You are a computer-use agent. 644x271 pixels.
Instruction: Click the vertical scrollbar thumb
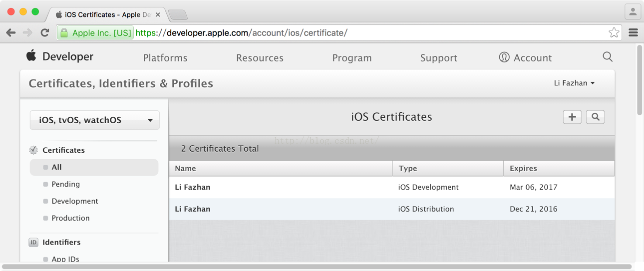[640, 80]
